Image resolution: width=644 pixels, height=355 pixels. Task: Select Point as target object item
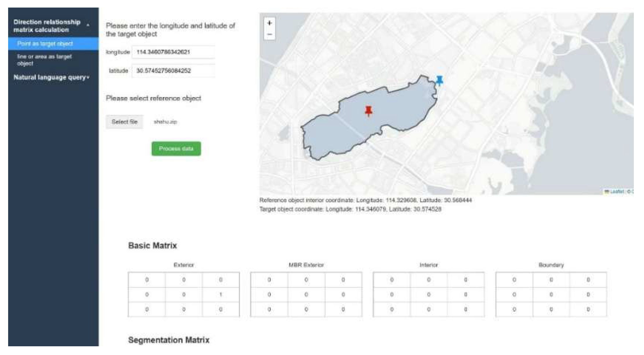[45, 44]
